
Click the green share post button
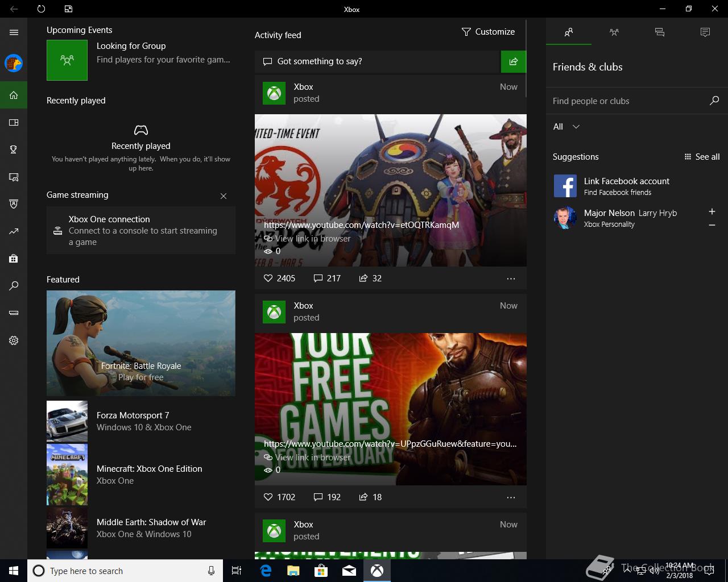[514, 61]
